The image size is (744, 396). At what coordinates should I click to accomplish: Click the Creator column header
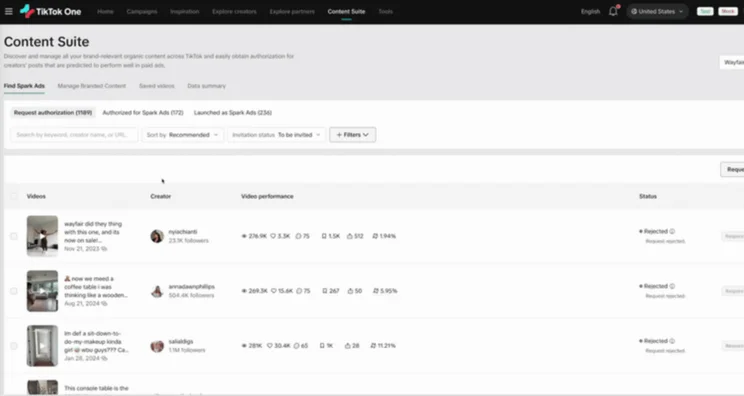[160, 196]
